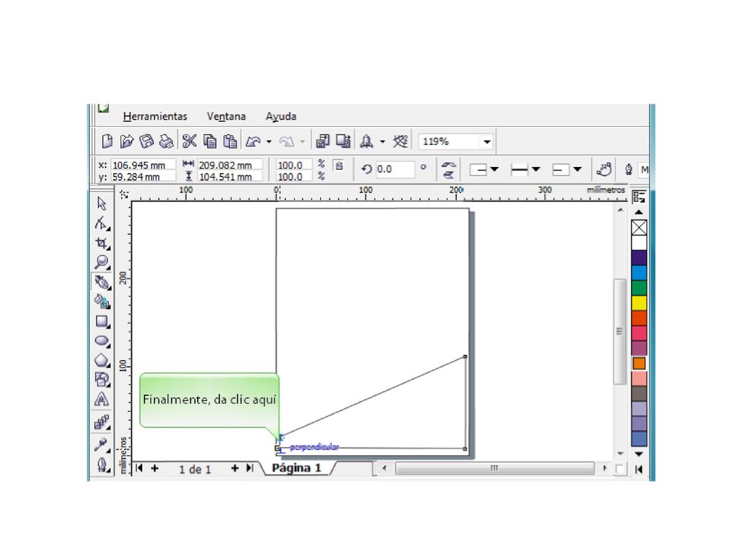The width and height of the screenshot is (747, 560).
Task: Open the Herramientas menu
Action: point(155,116)
